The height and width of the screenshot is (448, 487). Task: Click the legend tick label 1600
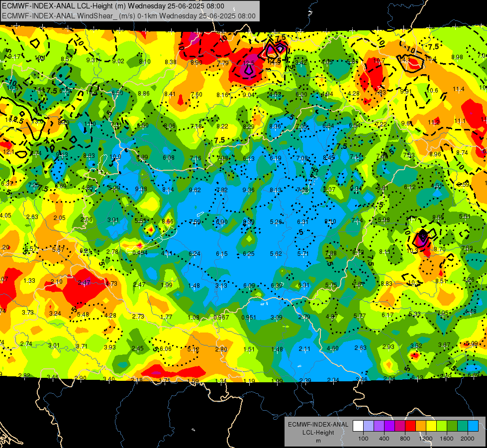(x=447, y=439)
